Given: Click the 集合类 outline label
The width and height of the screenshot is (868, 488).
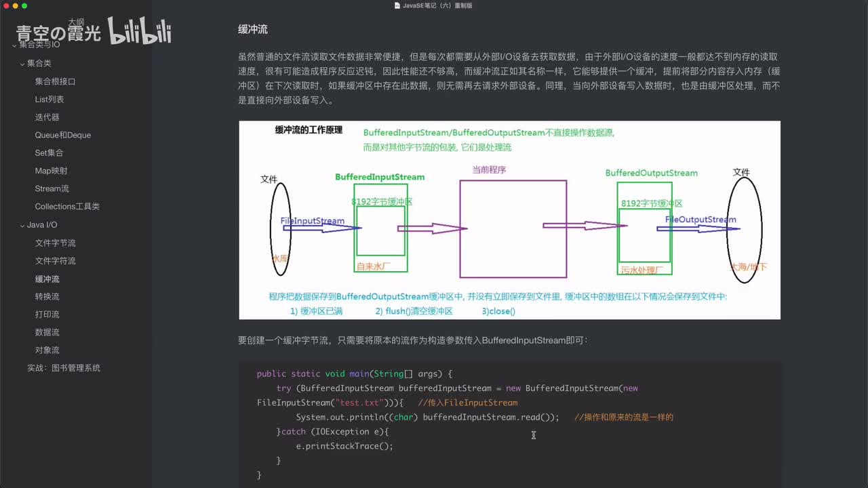Looking at the screenshot, I should [x=39, y=63].
